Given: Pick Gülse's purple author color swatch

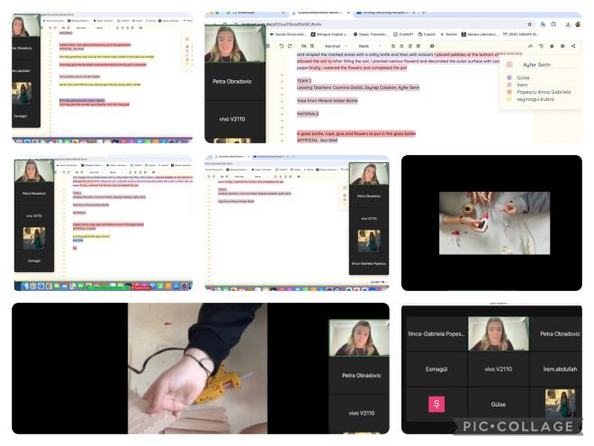Looking at the screenshot, I should point(509,77).
